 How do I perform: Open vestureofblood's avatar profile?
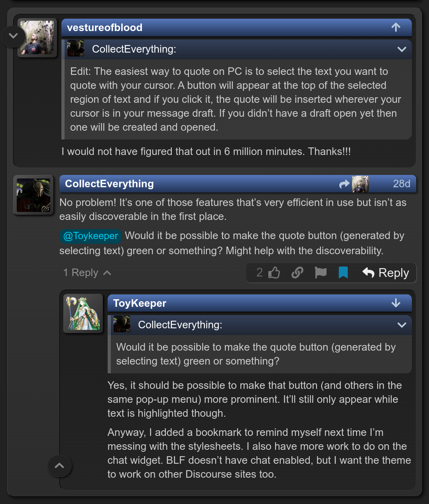(37, 38)
